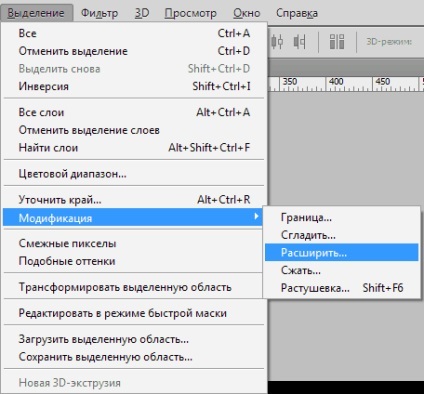Click the distribute right edges icon
424x394 pixels.
click(299, 42)
